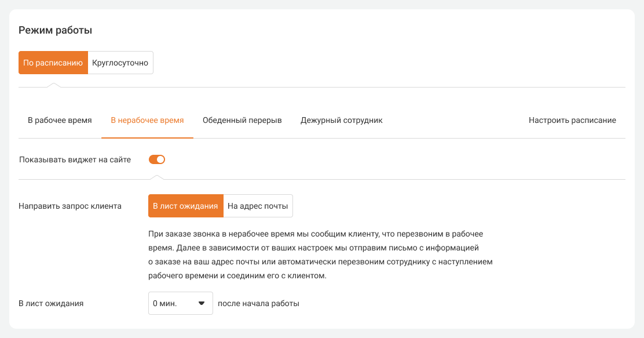Go to the Обеденный перерыв tab

242,121
